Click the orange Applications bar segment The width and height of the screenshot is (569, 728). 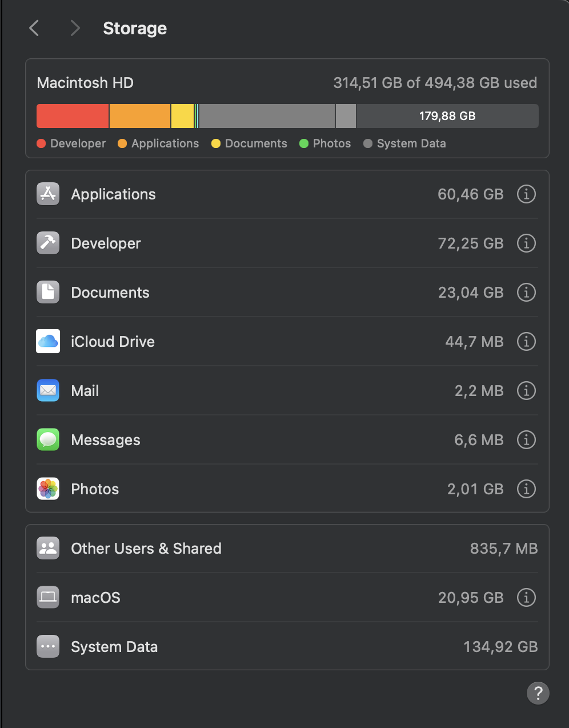(140, 116)
